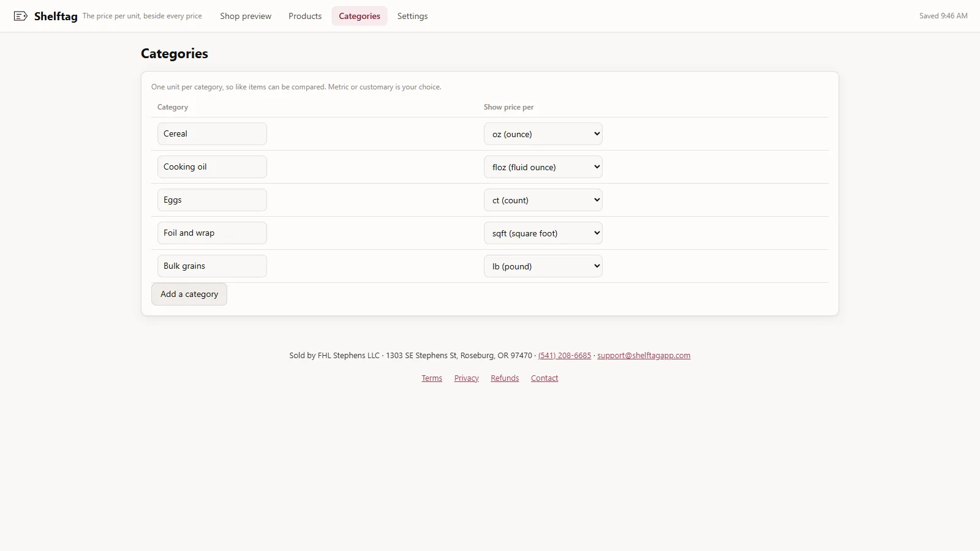Switch to the Shop preview tab

point(246,16)
